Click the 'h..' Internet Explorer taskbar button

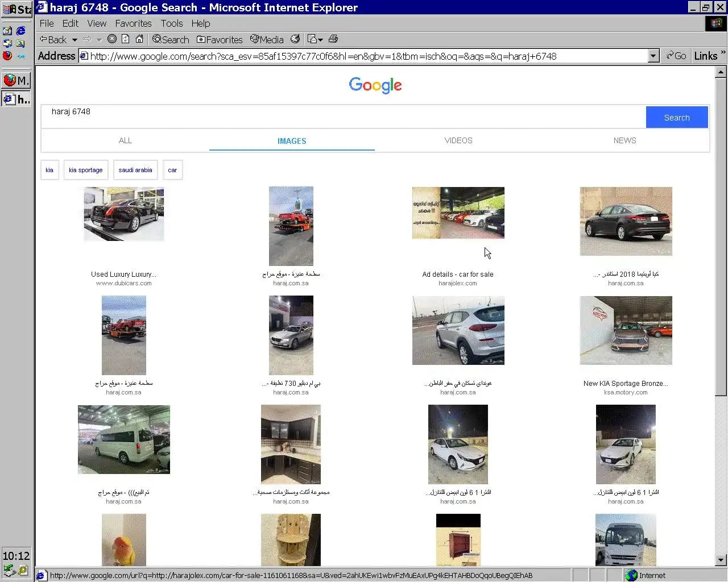coord(16,99)
